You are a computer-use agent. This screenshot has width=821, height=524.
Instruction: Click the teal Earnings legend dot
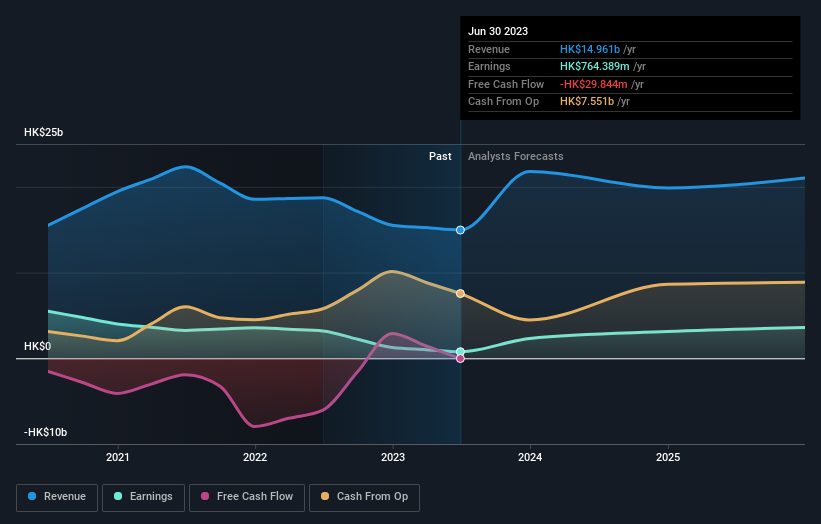118,496
